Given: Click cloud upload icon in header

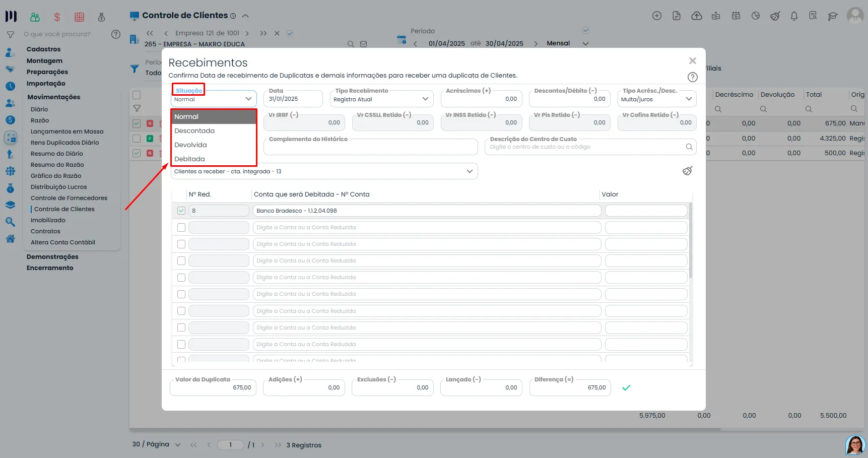Looking at the screenshot, I should 696,16.
